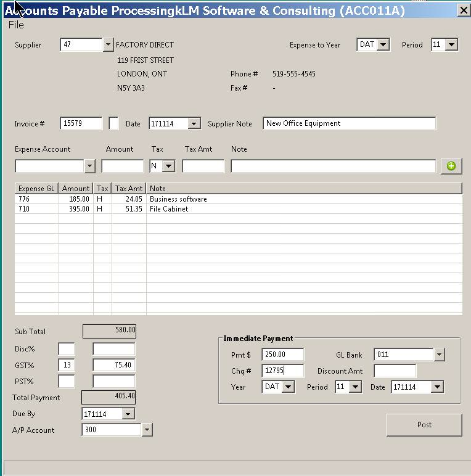Open the Due By date dropdown
This screenshot has width=471, height=476.
click(x=128, y=414)
